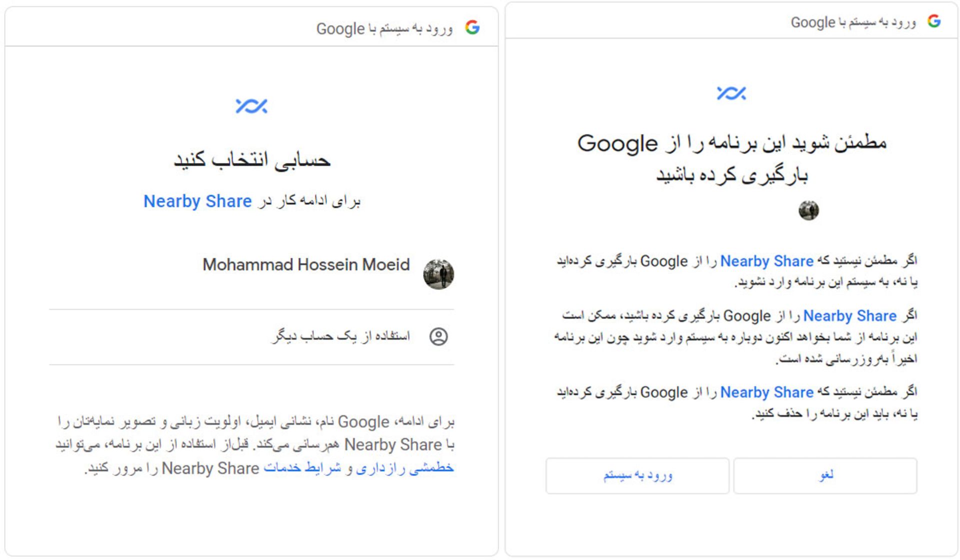Click the Google logo in the left dialog header
960x560 pixels.
(x=472, y=27)
